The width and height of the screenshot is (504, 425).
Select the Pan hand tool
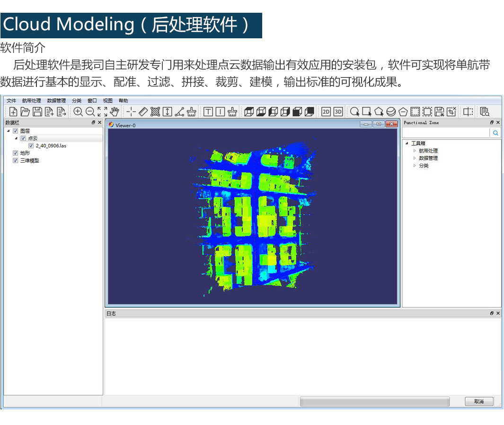[114, 112]
